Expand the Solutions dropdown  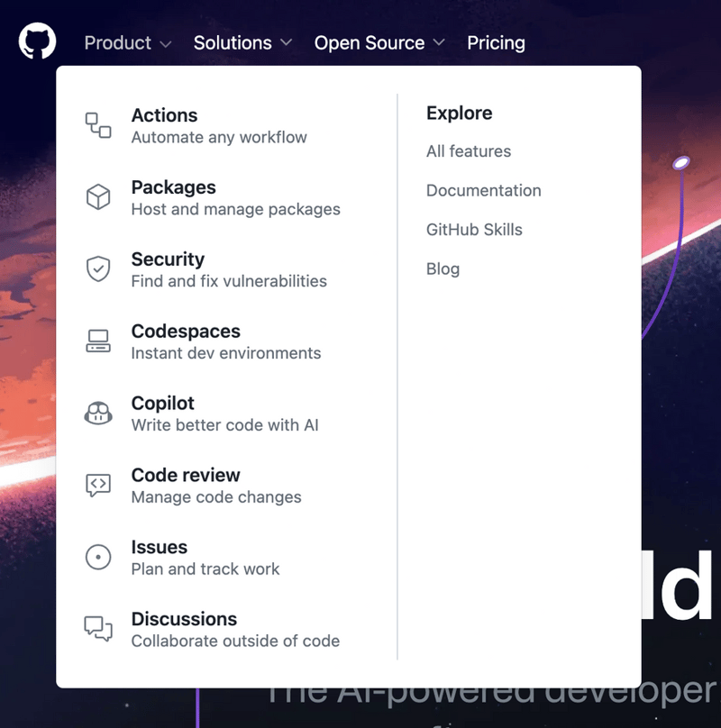click(242, 42)
